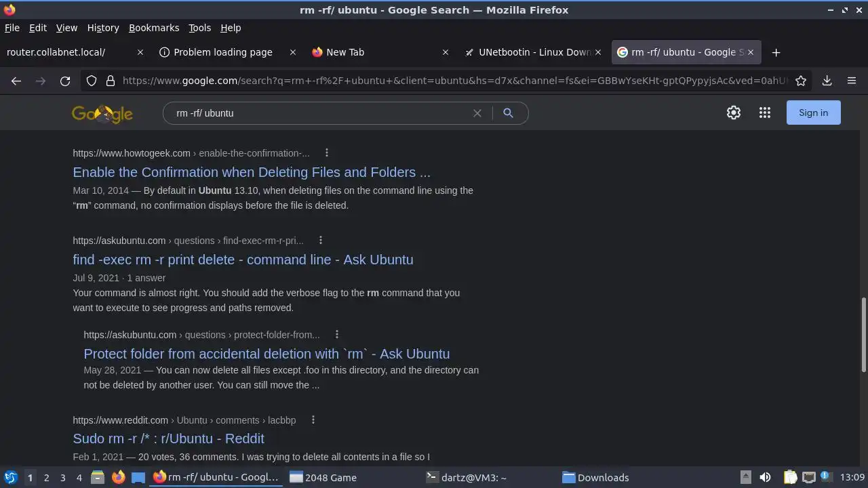Open the tracking protection shield icon
This screenshot has height=488, width=868.
pyautogui.click(x=92, y=81)
